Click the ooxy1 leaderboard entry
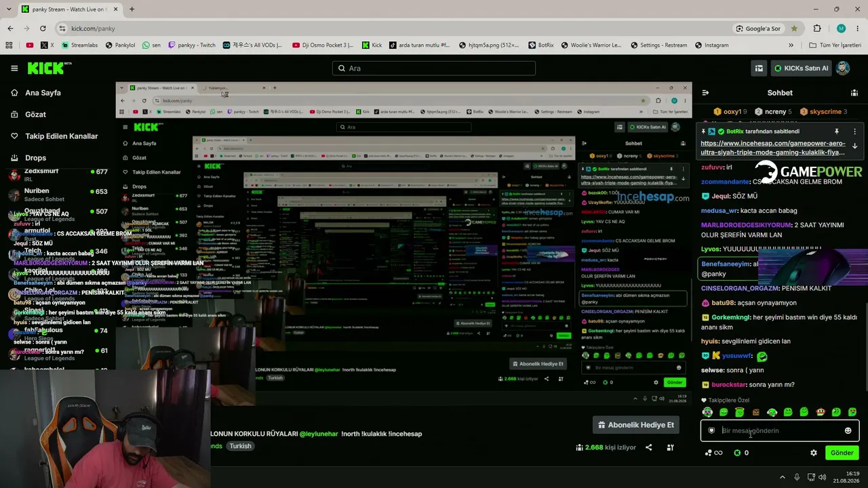This screenshot has width=868, height=488. [x=730, y=112]
